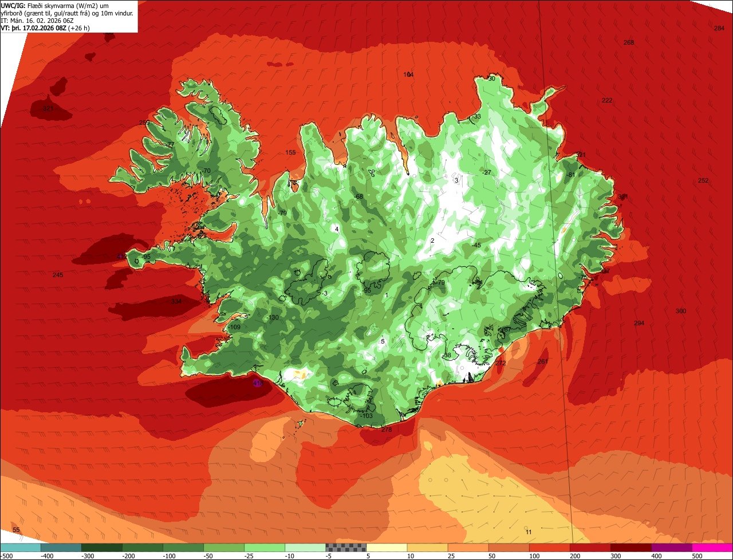Click the 222 value north-east of Iceland
The width and height of the screenshot is (733, 560).
(607, 100)
